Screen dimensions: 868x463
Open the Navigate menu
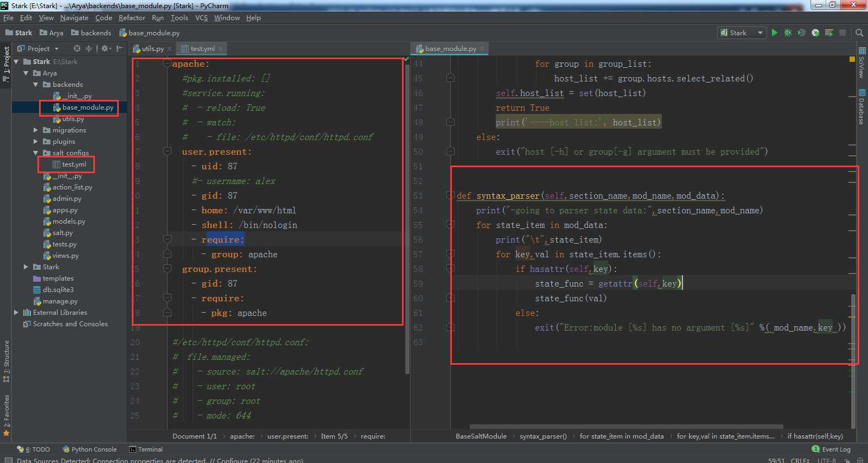(x=74, y=17)
